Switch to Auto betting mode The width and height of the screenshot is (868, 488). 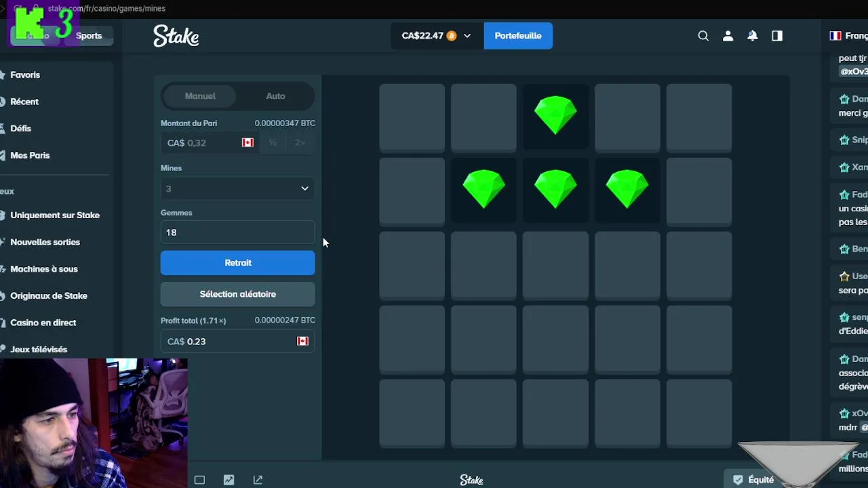(x=275, y=96)
